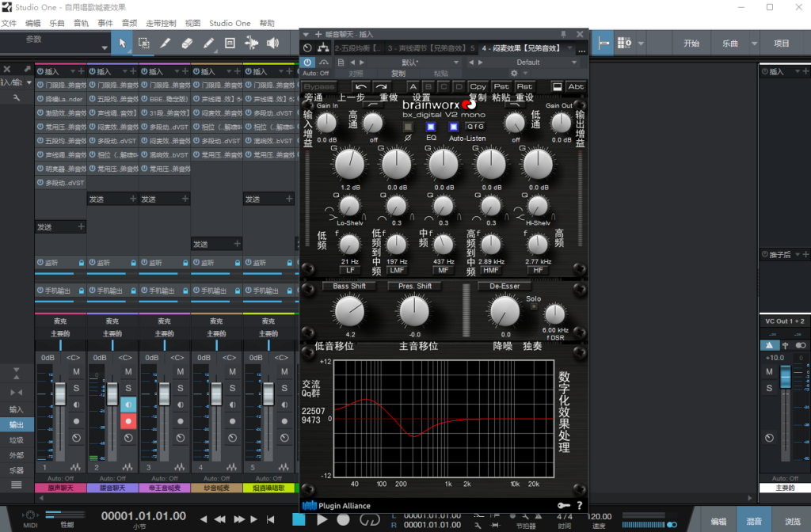Pin the plugin window

pyautogui.click(x=563, y=34)
